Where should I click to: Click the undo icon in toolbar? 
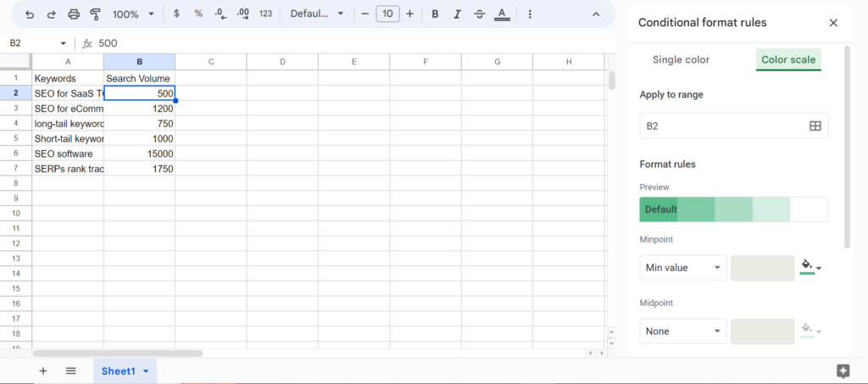click(30, 14)
